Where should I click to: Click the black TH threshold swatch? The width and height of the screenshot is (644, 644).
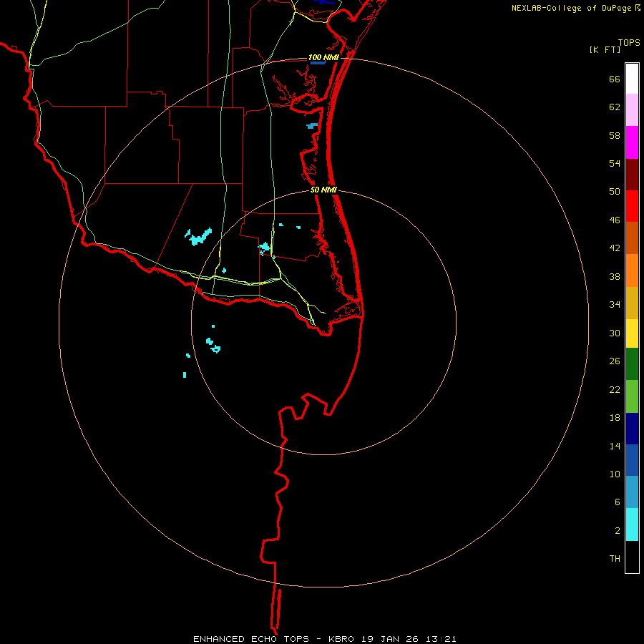point(632,557)
